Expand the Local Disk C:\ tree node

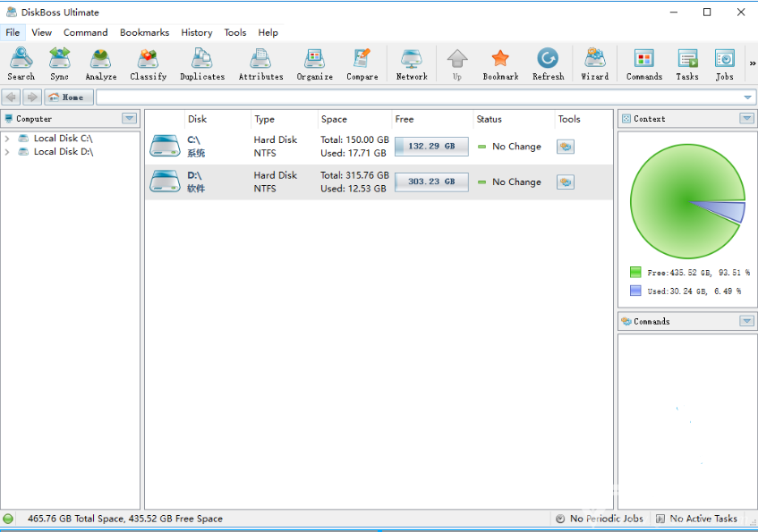tap(7, 139)
